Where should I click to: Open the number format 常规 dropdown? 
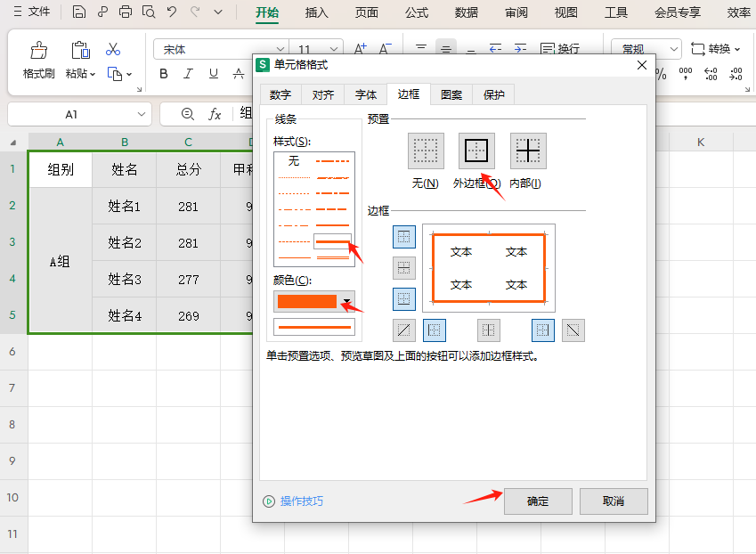tap(674, 49)
